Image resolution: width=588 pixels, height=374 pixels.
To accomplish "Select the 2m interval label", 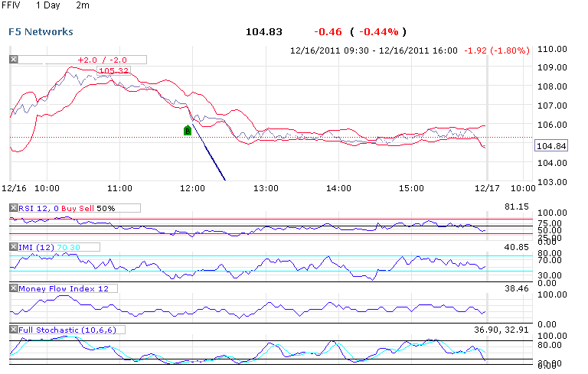I will tap(83, 5).
